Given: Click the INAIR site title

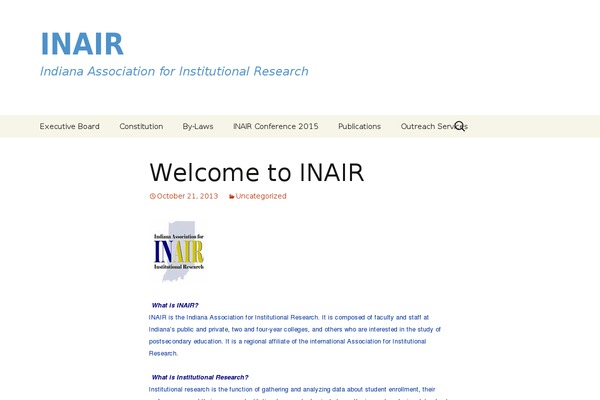Looking at the screenshot, I should 82,44.
